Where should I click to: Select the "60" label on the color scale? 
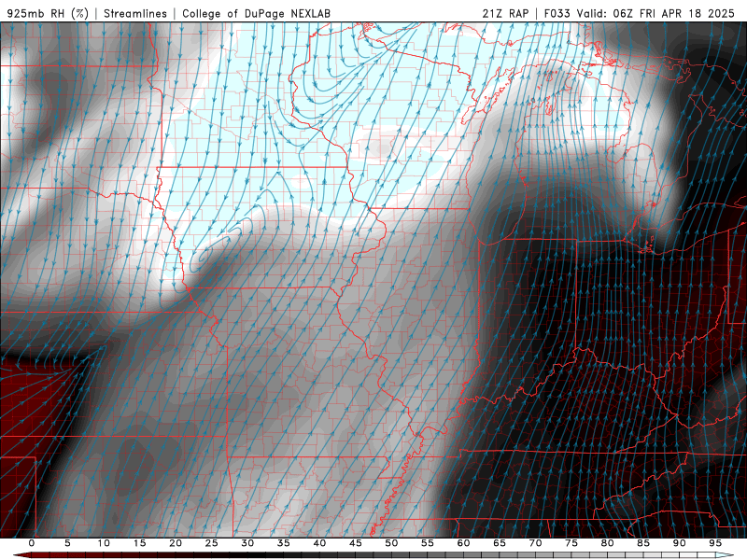(x=463, y=543)
